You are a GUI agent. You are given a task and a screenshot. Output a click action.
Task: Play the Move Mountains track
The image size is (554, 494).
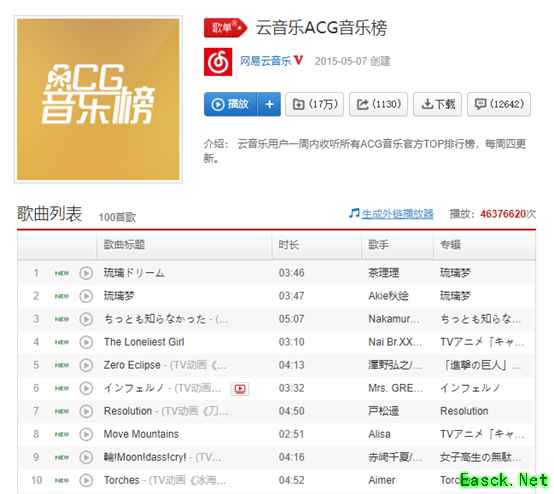pos(86,434)
